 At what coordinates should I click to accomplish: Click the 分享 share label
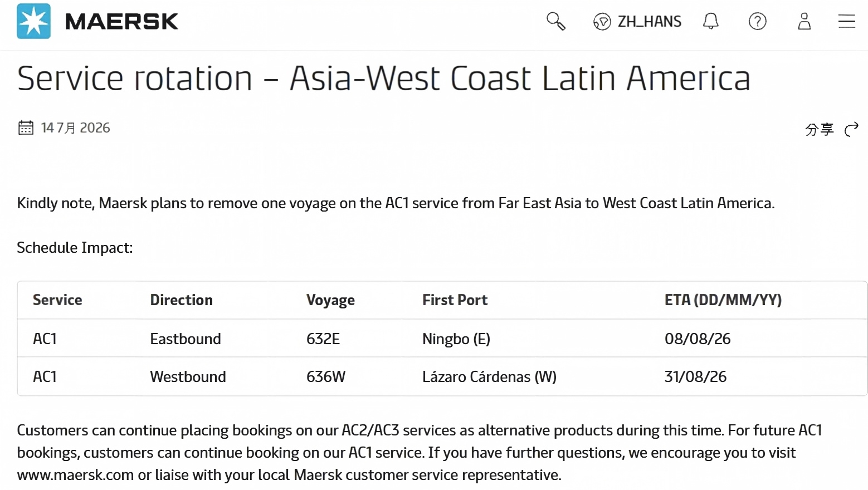[x=819, y=129]
